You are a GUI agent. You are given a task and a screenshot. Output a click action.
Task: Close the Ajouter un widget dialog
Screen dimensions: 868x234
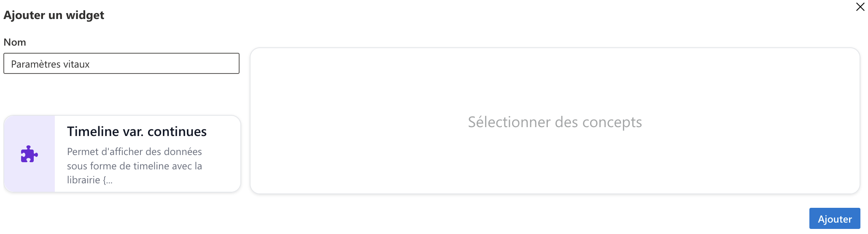(860, 7)
